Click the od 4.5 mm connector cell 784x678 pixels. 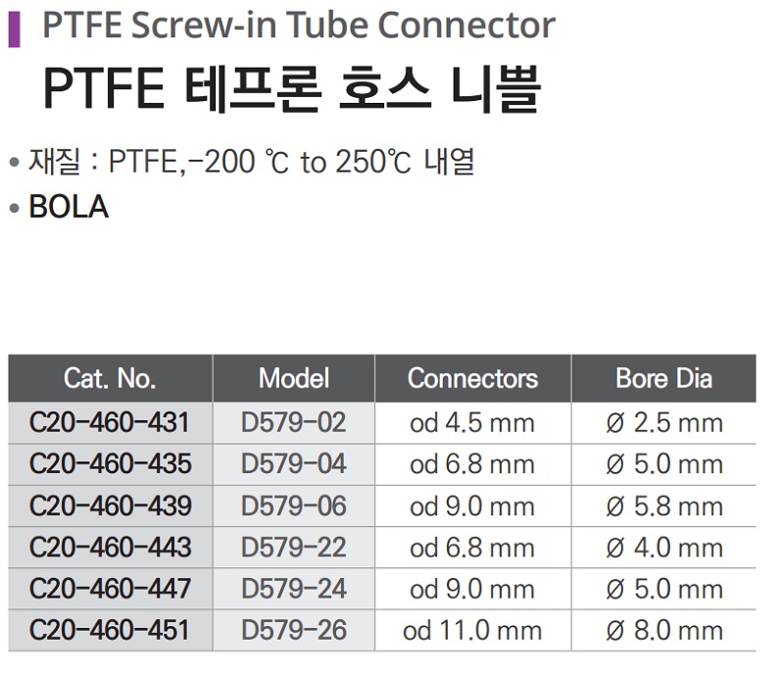[x=472, y=423]
